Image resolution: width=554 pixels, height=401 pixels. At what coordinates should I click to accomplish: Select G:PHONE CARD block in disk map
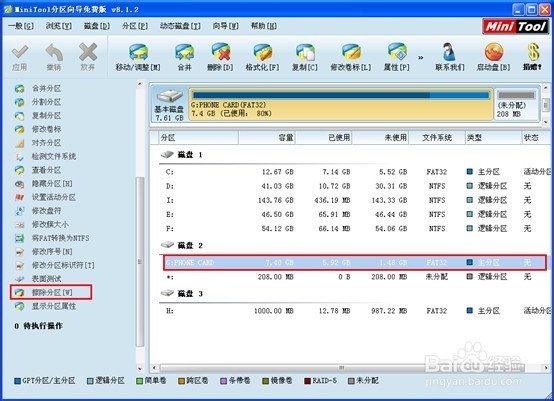(x=341, y=104)
